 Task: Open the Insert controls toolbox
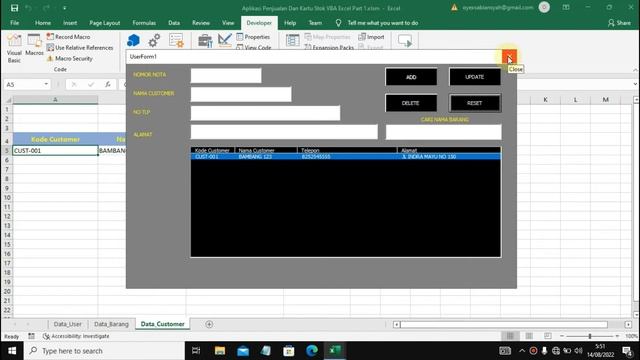(205, 41)
